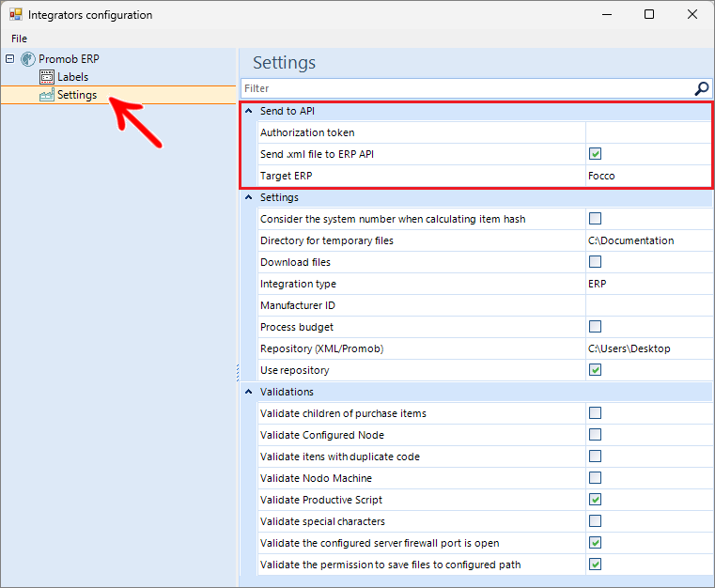
Task: Edit Directory for temporary files value
Action: (x=649, y=240)
